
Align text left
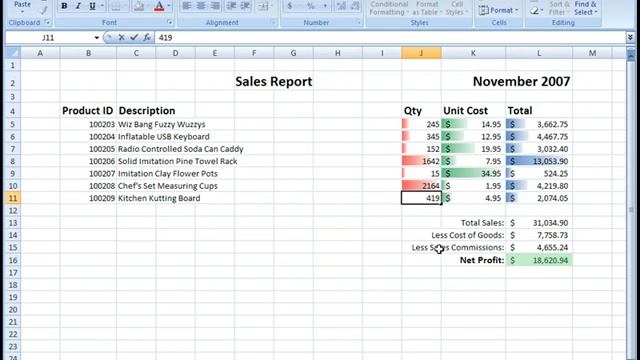(x=187, y=6)
